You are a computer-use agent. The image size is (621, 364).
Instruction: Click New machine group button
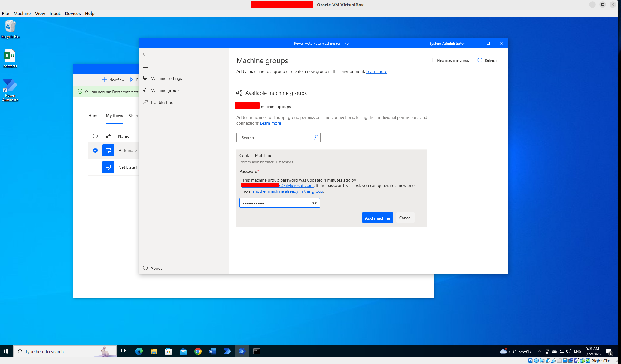coord(449,60)
